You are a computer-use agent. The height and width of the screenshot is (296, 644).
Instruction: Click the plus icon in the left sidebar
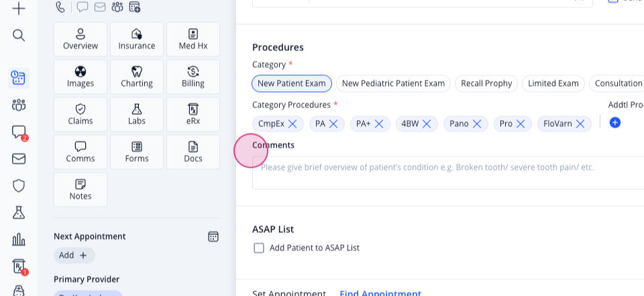pos(19,8)
